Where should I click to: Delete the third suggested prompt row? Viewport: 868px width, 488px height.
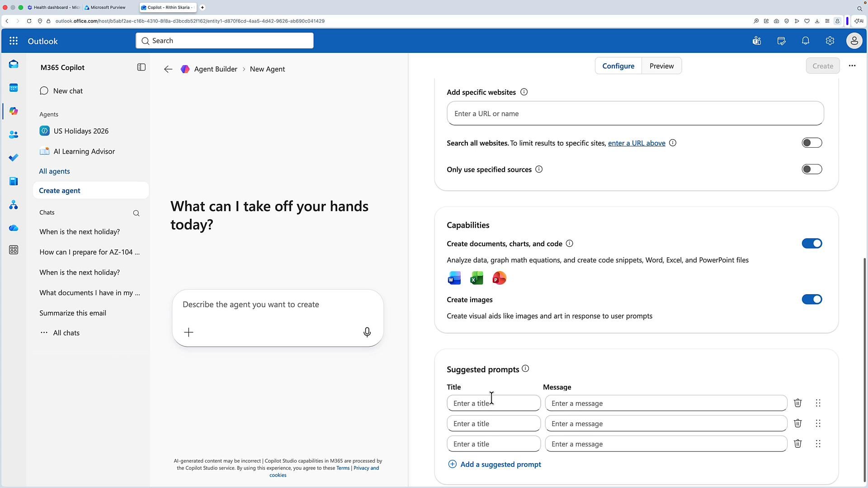tap(798, 444)
